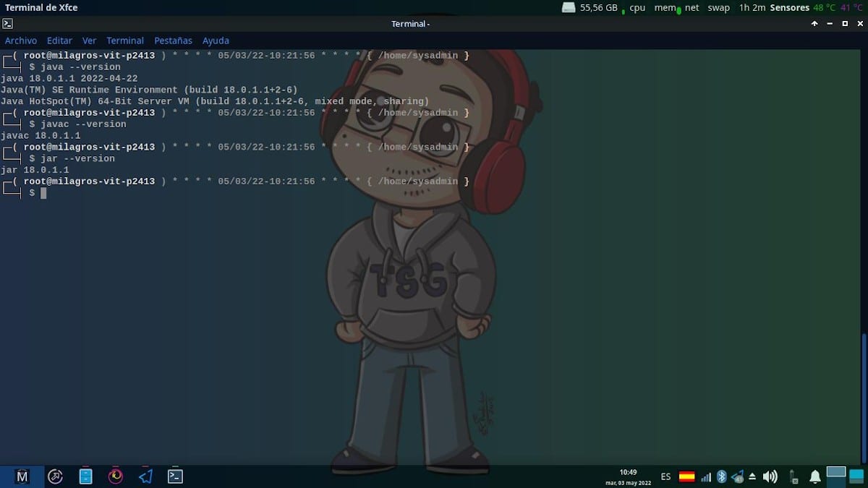Open the M application menu in the taskbar
The height and width of the screenshot is (488, 868).
pyautogui.click(x=22, y=476)
